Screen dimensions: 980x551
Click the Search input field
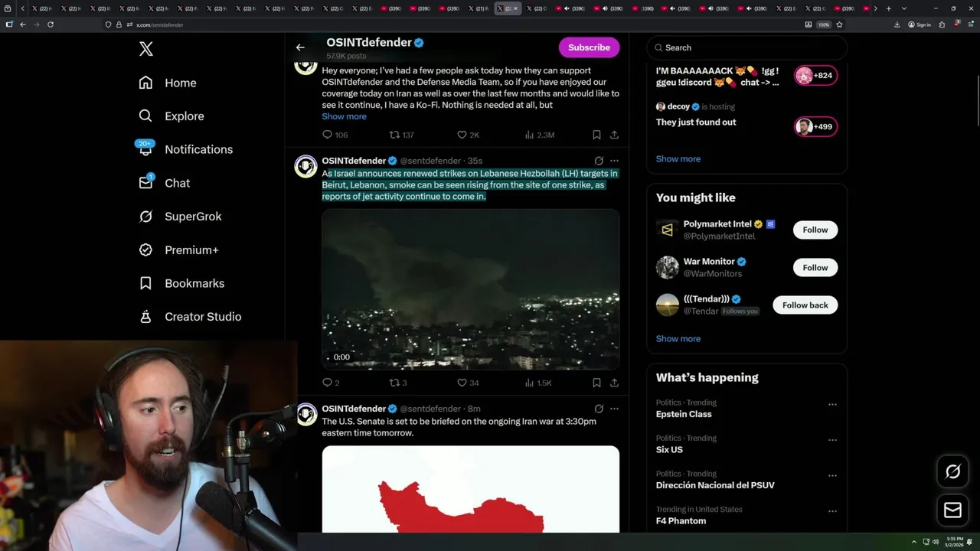click(x=746, y=47)
